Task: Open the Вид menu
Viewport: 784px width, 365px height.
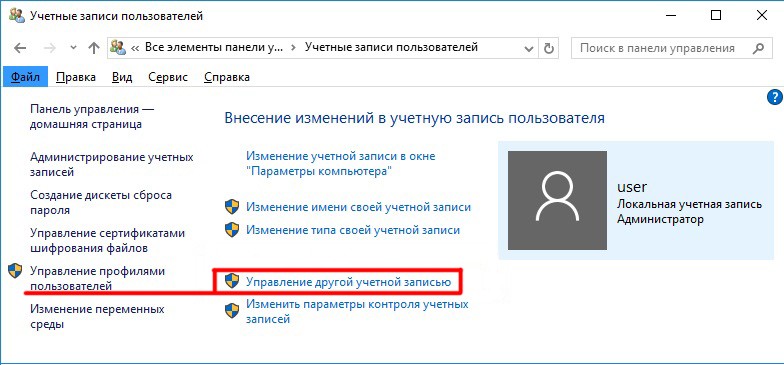Action: coord(122,77)
